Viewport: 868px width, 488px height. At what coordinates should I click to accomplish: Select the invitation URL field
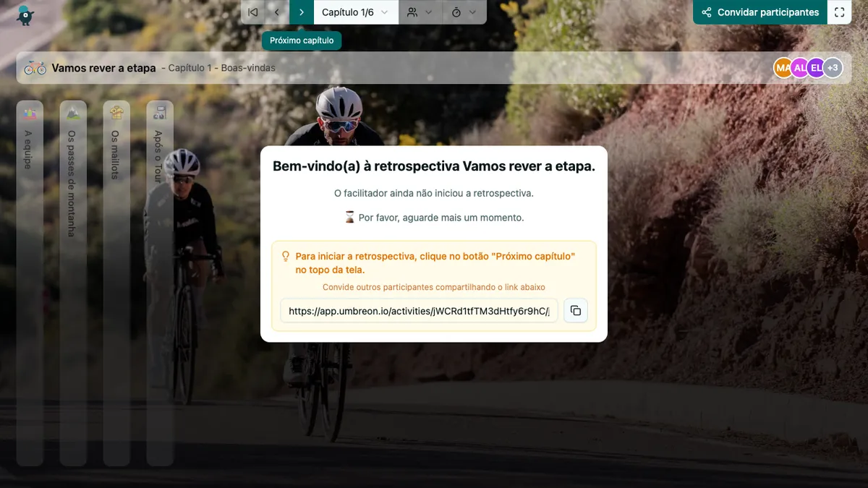point(419,311)
